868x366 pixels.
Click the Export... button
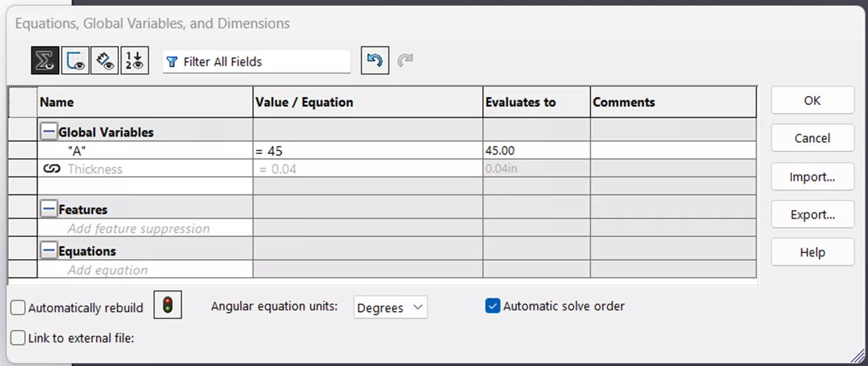[812, 215]
